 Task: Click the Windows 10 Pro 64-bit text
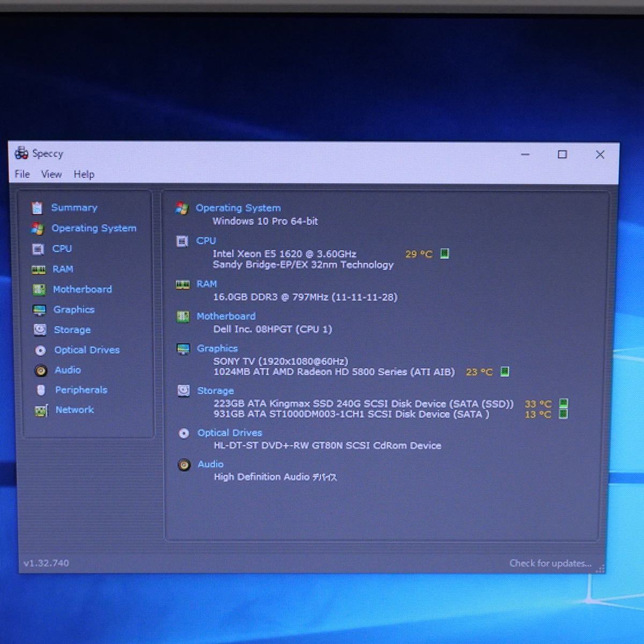click(x=265, y=221)
